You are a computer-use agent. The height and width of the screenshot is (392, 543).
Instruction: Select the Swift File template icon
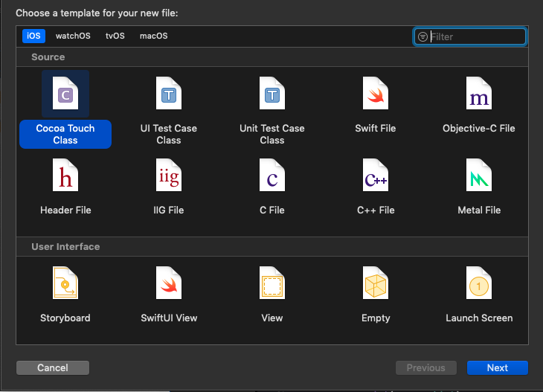click(x=376, y=94)
